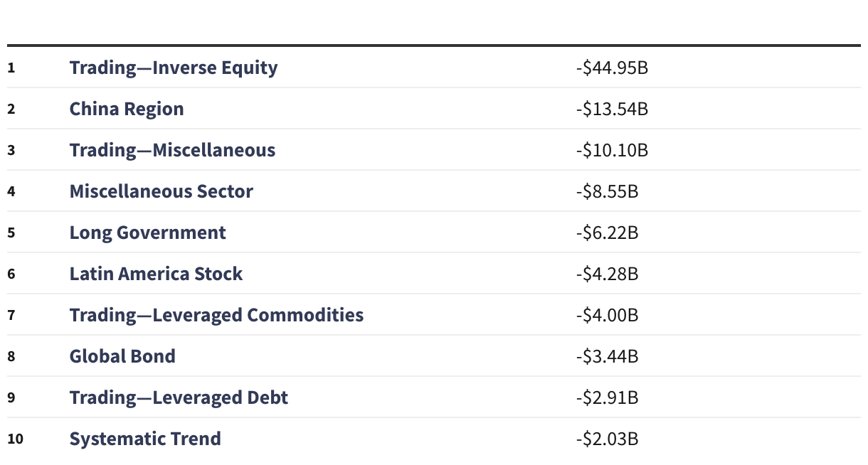Select the -$13.54B value cell
Screen dimensions: 868x465
click(612, 109)
